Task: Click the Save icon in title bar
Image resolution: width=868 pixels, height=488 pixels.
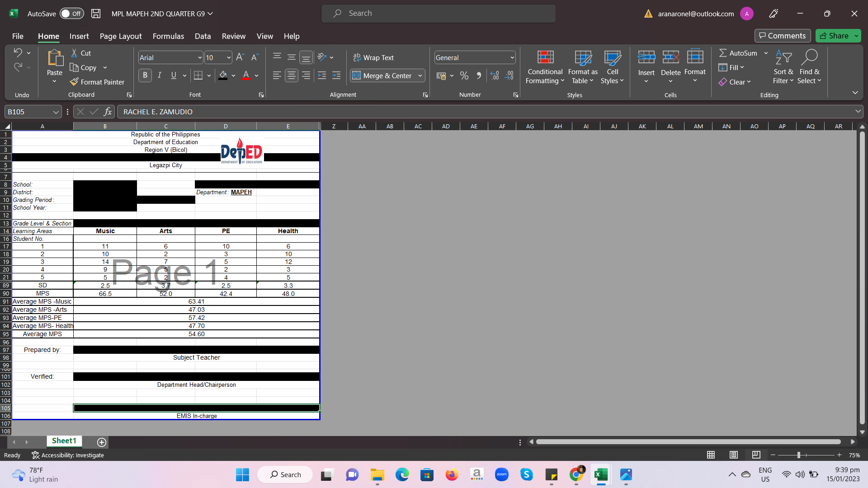Action: click(96, 14)
